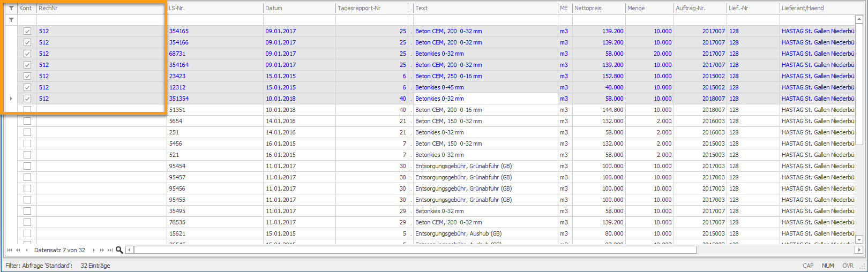Click the window resize grip in status bar
This screenshot has height=272, width=868.
tap(863, 266)
